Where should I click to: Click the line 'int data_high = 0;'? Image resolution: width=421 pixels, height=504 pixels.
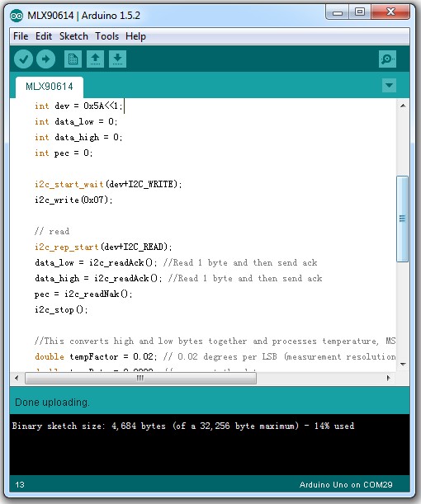pos(78,138)
